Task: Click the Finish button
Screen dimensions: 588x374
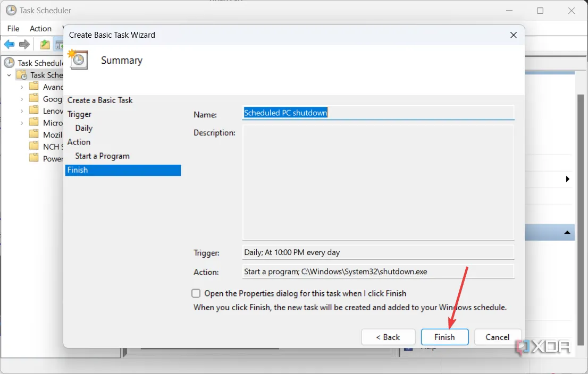Action: point(444,337)
